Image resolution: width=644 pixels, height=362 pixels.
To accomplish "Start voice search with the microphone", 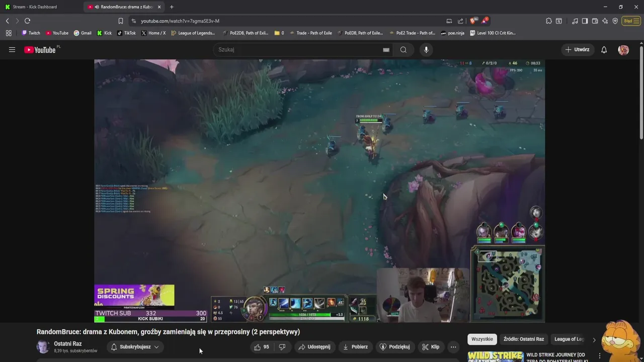I will [x=426, y=50].
